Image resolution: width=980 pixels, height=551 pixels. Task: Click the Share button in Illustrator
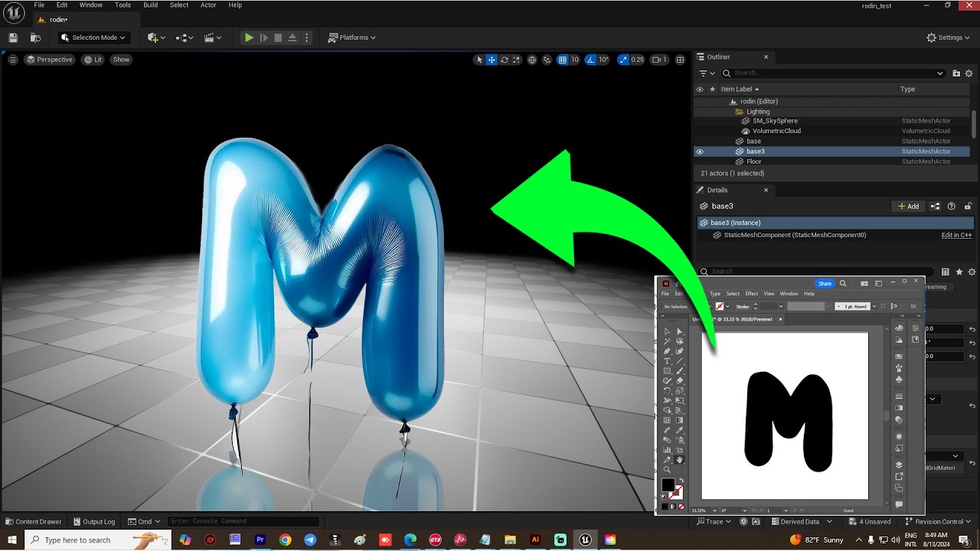(x=825, y=283)
